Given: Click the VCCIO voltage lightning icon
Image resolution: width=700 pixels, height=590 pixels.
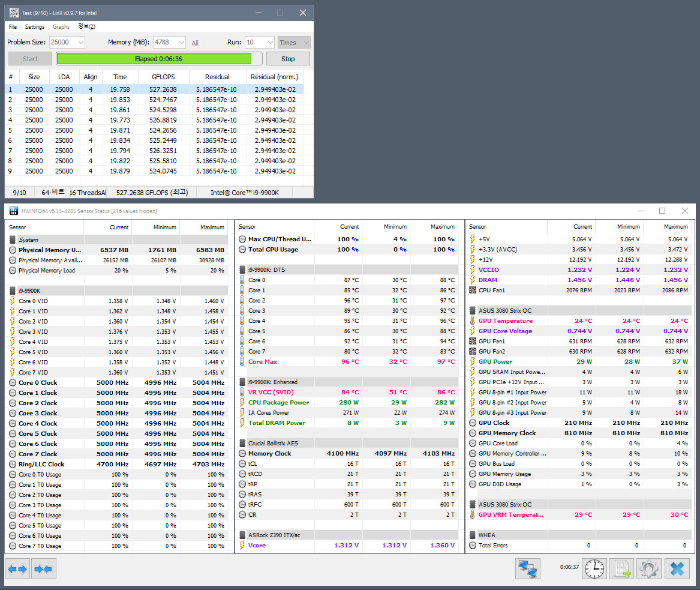Looking at the screenshot, I should click(x=472, y=269).
